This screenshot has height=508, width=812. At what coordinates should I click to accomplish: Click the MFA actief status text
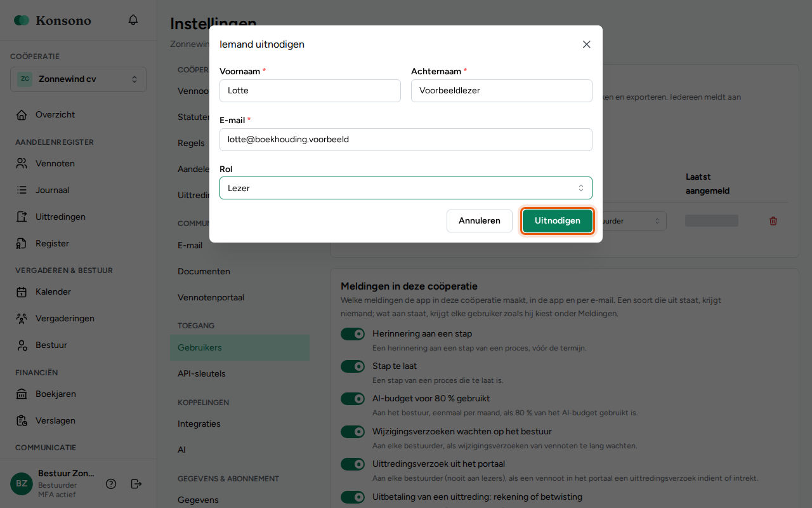[56, 495]
